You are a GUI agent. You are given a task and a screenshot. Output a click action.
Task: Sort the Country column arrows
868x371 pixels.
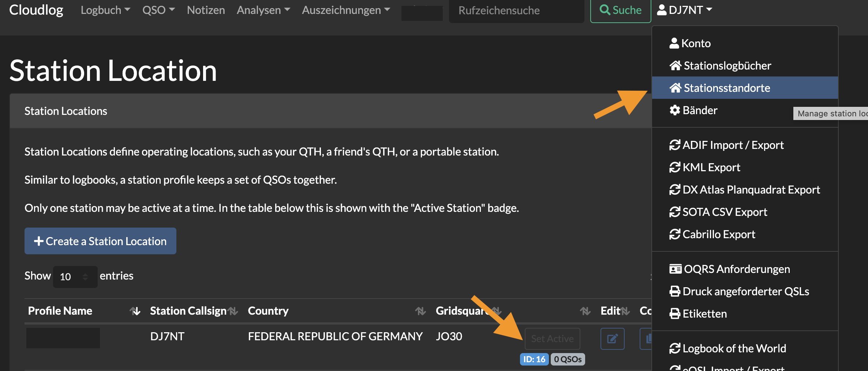click(x=420, y=311)
